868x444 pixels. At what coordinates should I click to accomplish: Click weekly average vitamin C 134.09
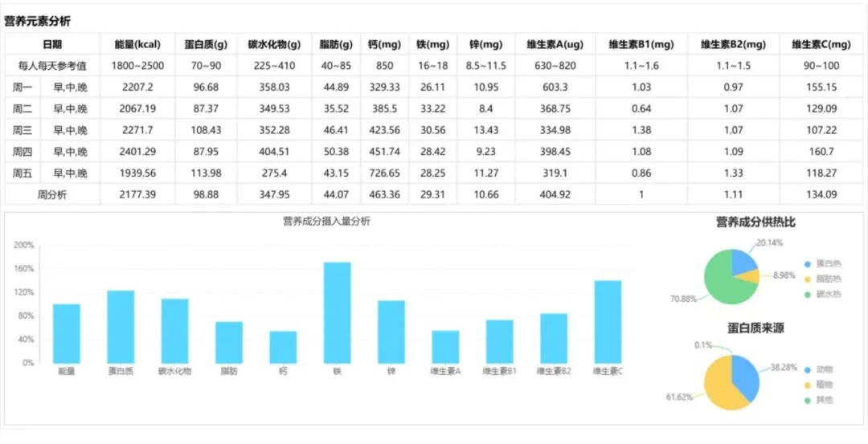[821, 194]
